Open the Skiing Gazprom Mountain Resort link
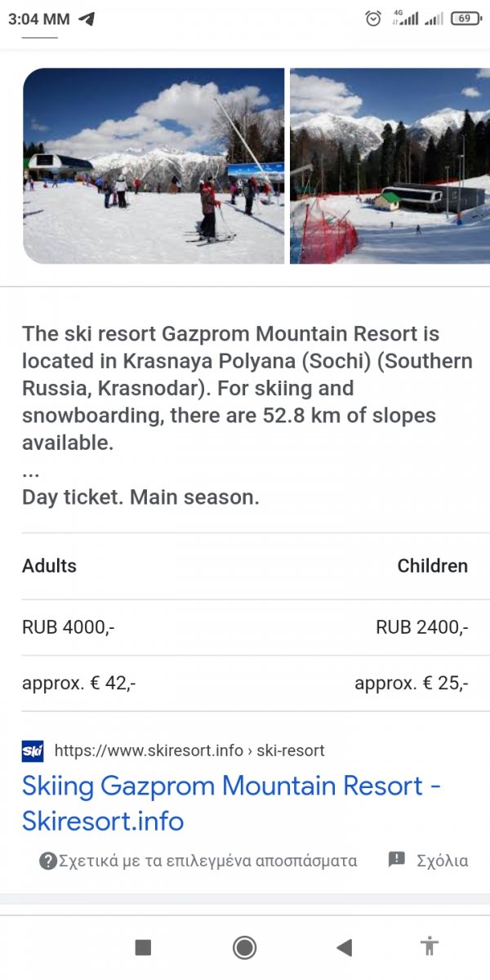The width and height of the screenshot is (490, 980). (x=231, y=803)
